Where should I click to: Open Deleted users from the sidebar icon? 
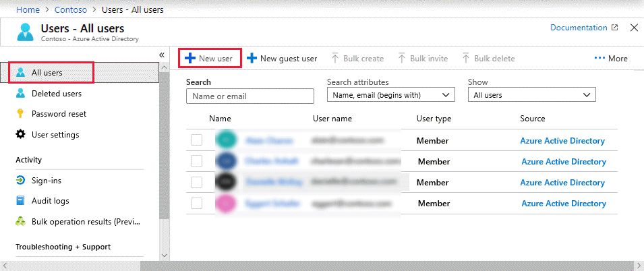[x=21, y=93]
